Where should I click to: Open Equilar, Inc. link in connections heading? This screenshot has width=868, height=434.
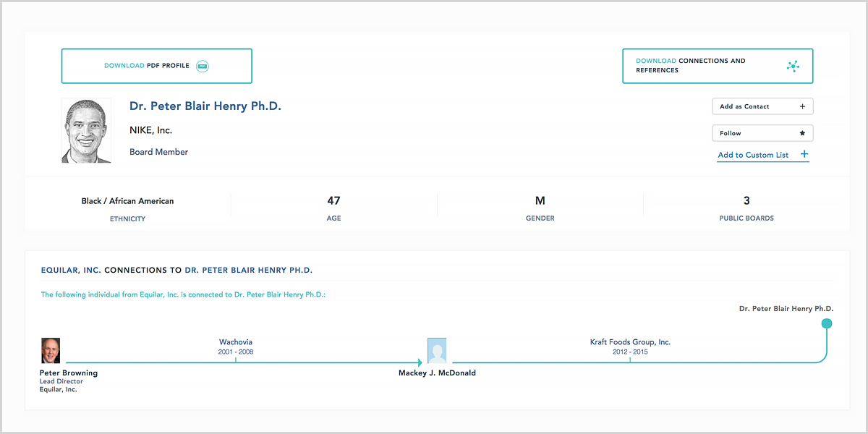pyautogui.click(x=71, y=270)
